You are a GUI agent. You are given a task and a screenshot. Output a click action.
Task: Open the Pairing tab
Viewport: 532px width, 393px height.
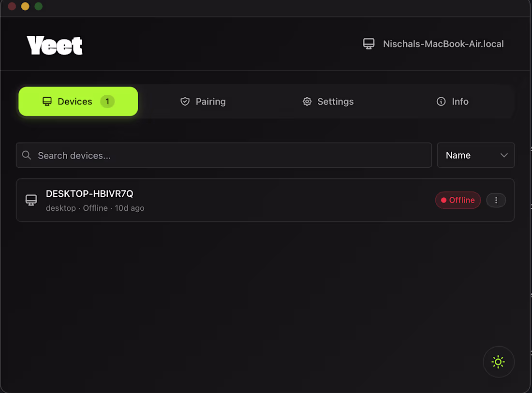coord(203,102)
